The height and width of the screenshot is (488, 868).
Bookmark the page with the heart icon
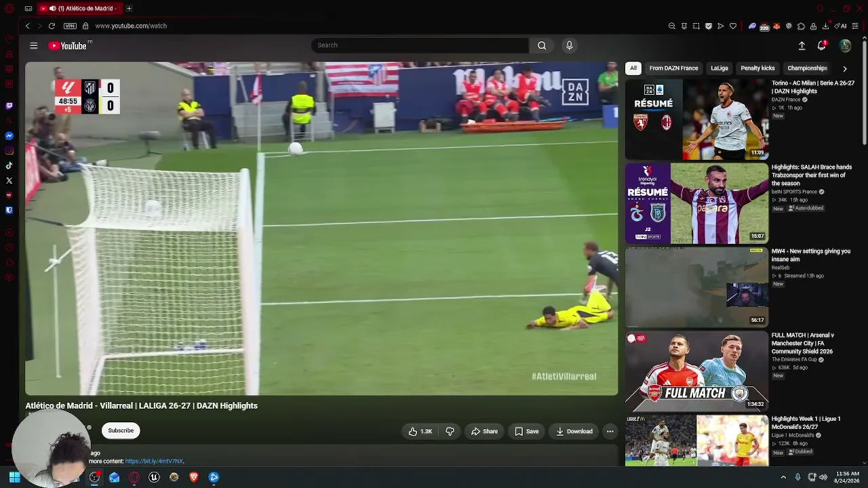(733, 26)
